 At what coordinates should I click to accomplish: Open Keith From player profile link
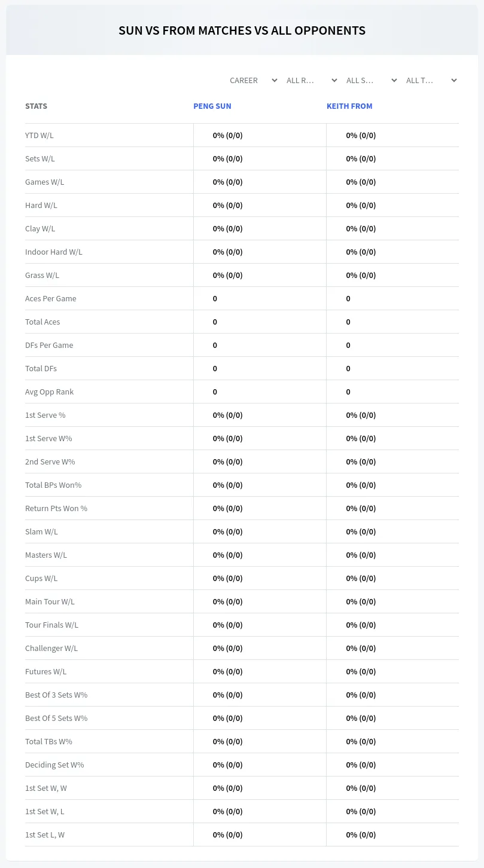[x=349, y=106]
